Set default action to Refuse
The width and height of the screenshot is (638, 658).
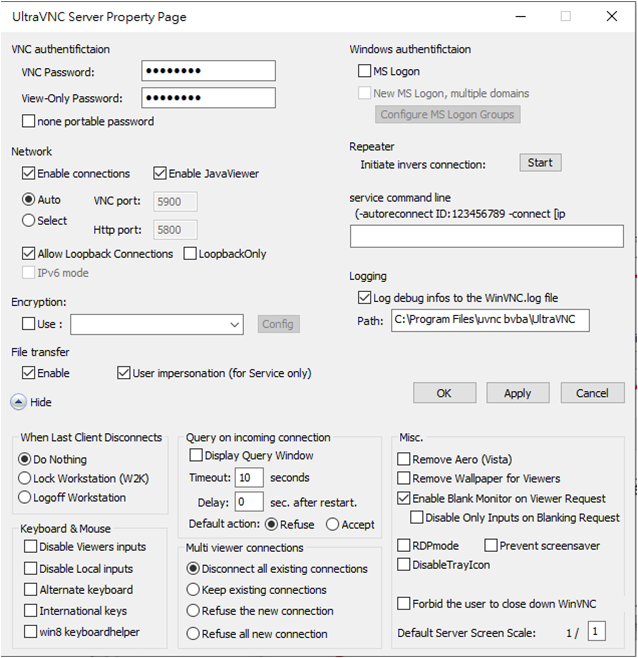[271, 524]
